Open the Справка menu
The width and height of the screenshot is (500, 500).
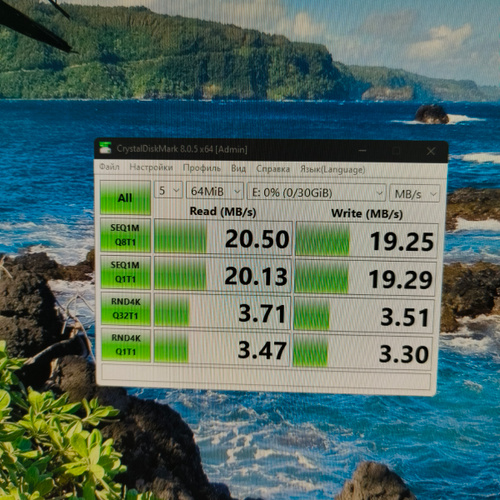pyautogui.click(x=273, y=169)
